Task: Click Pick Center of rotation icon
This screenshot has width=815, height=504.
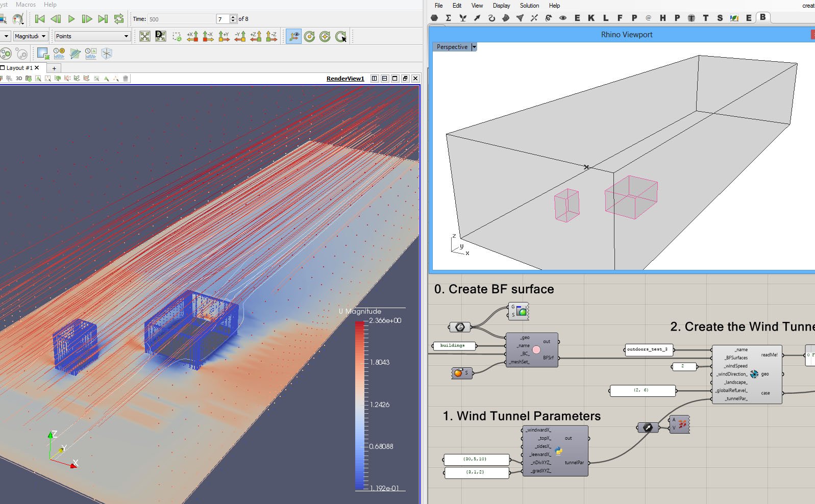Action: pyautogui.click(x=341, y=36)
